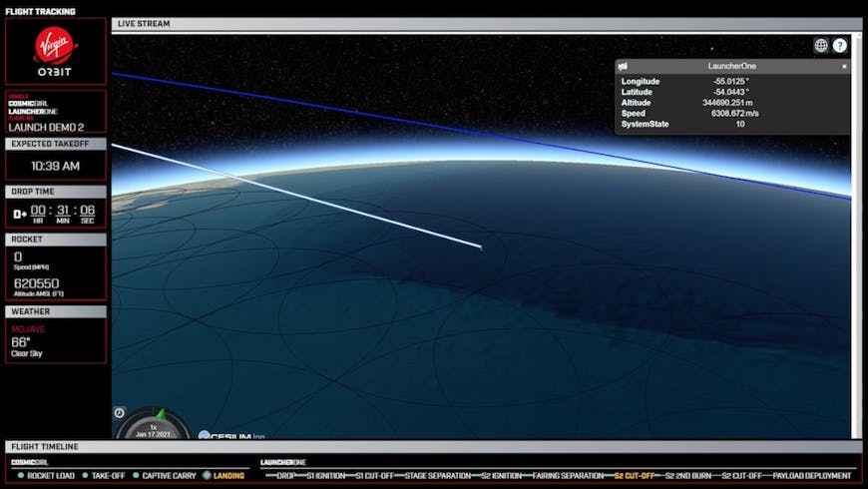The image size is (868, 489).
Task: Click the Captive Carry timeline dot
Action: coord(136,475)
